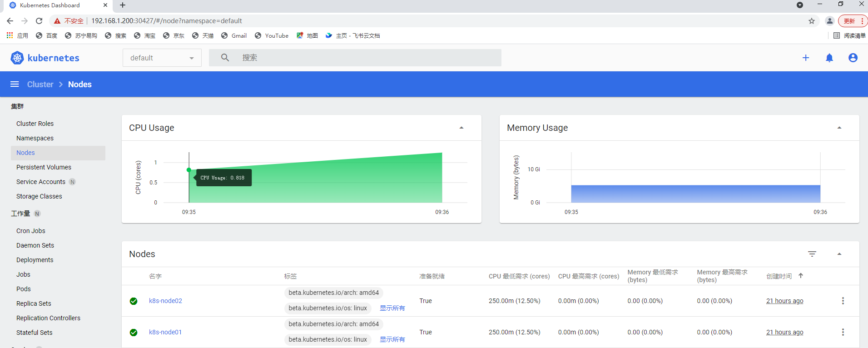This screenshot has width=868, height=348.
Task: Click the green status icon of k8s-node01
Action: 134,333
